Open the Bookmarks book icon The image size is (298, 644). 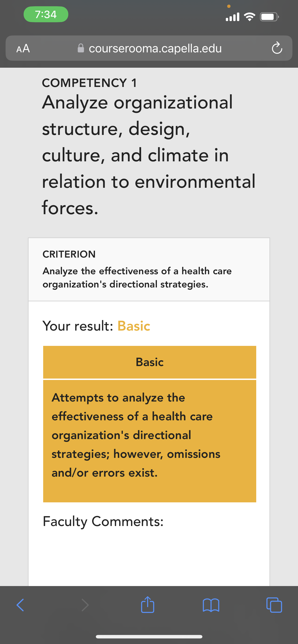[211, 605]
